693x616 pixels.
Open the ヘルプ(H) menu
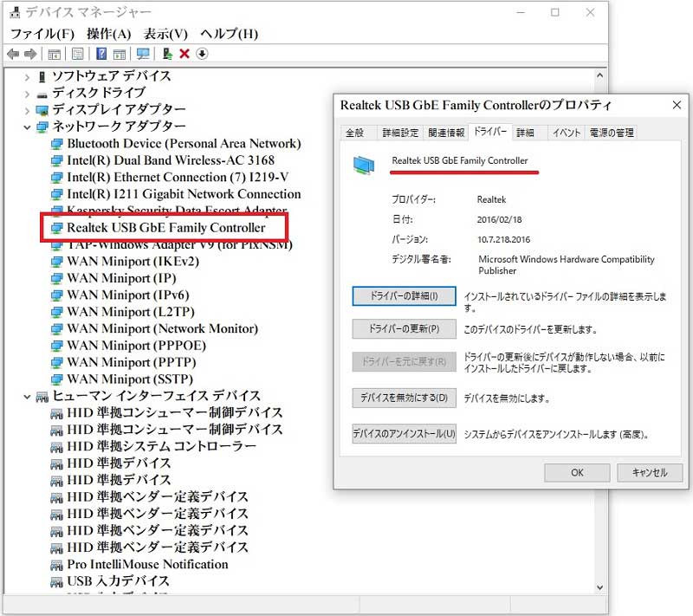[x=229, y=34]
